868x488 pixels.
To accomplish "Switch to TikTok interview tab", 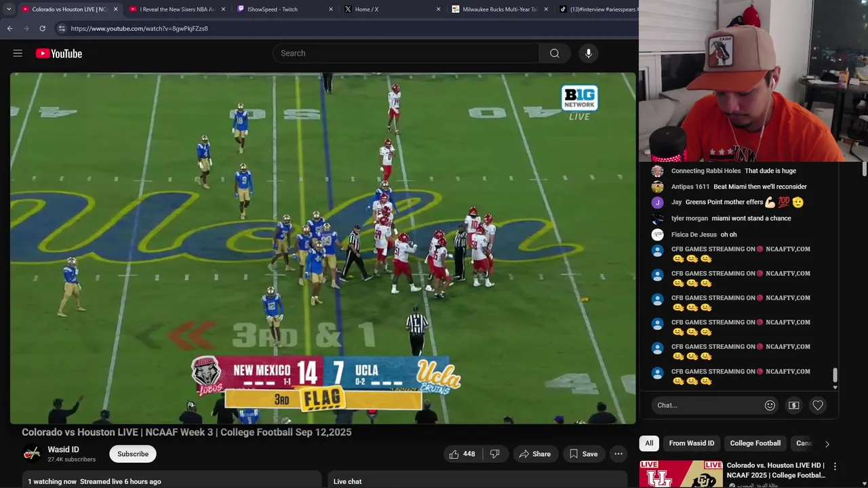I will [x=598, y=9].
